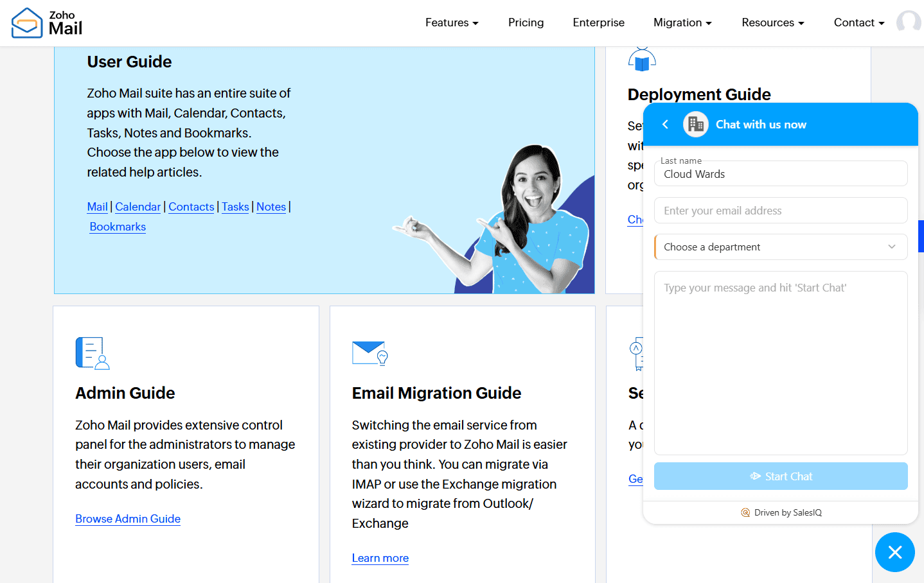Open the Migration dropdown menu

coord(682,22)
